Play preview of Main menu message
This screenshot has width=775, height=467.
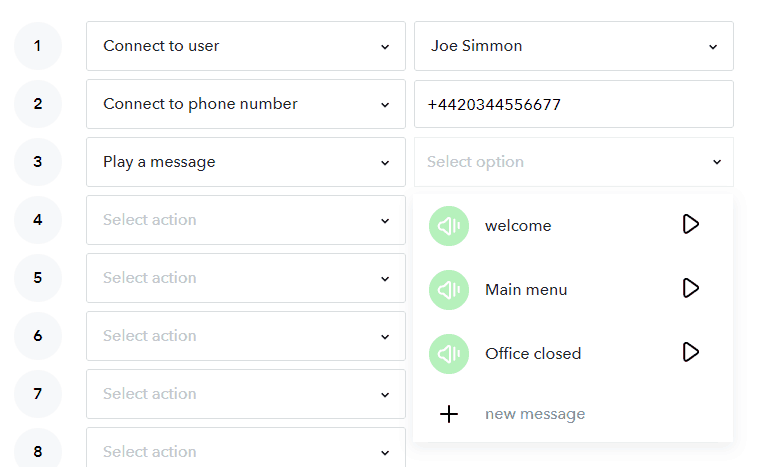pyautogui.click(x=690, y=288)
